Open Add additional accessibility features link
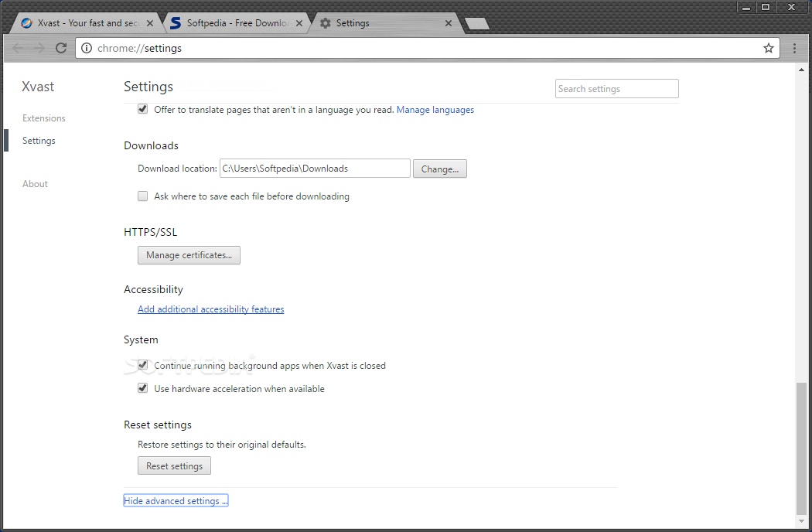 pyautogui.click(x=211, y=309)
